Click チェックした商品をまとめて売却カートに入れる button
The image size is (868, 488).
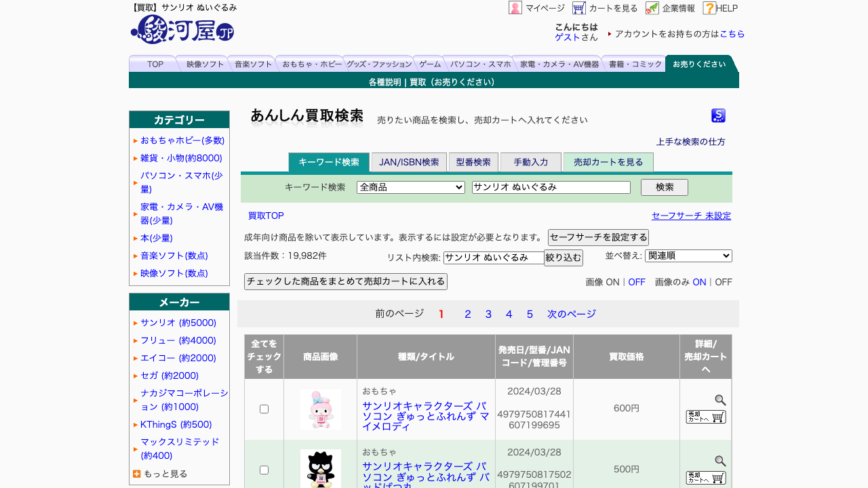(x=346, y=281)
